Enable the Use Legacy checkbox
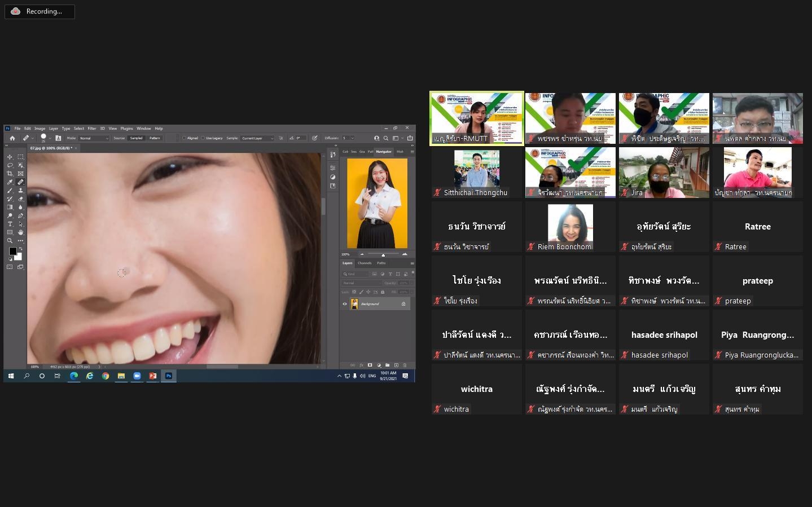812x507 pixels. [x=203, y=138]
